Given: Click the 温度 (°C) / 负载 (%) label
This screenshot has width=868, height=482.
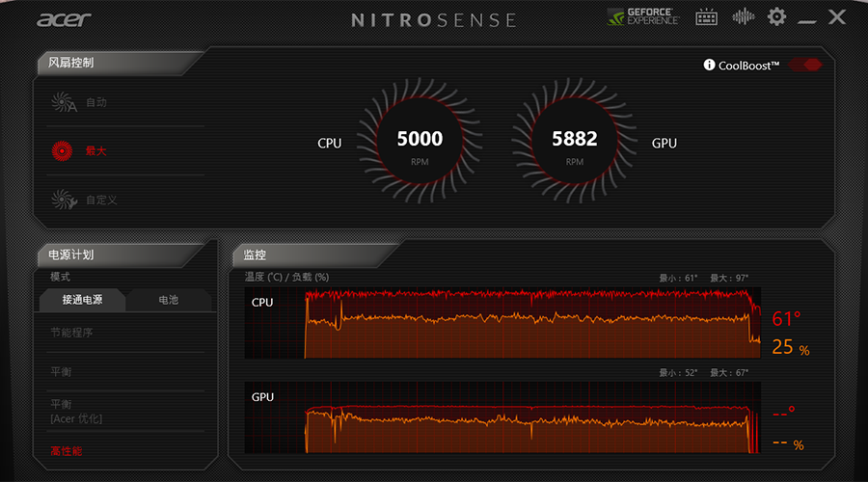Looking at the screenshot, I should (x=286, y=277).
